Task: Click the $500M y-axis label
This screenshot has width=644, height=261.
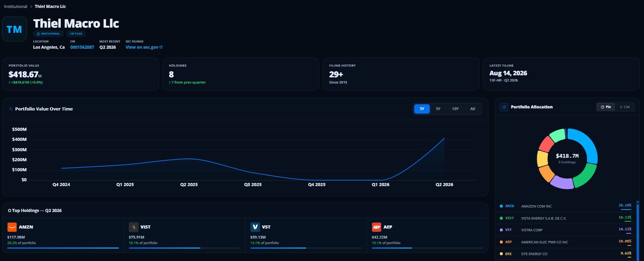Action: click(x=19, y=129)
